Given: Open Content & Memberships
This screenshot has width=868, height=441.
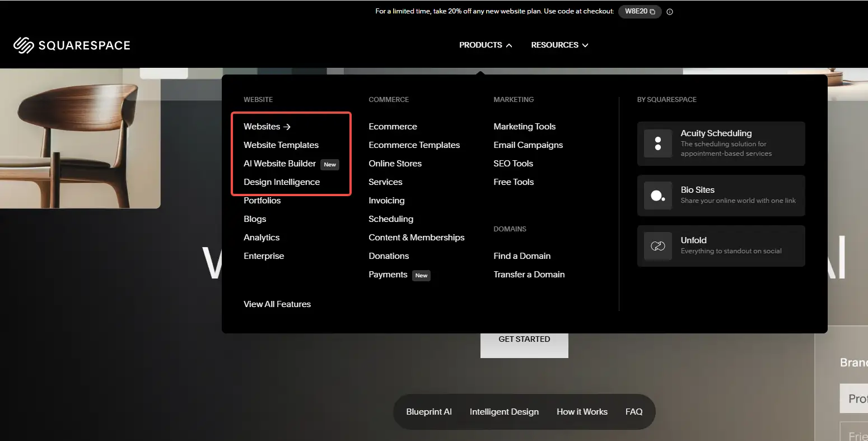Looking at the screenshot, I should (x=417, y=238).
